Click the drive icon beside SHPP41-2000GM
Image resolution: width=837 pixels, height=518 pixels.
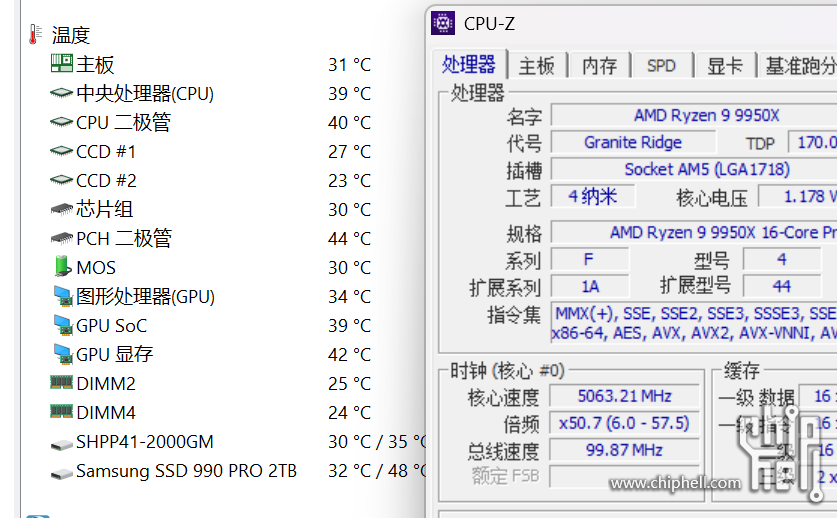[x=61, y=444]
